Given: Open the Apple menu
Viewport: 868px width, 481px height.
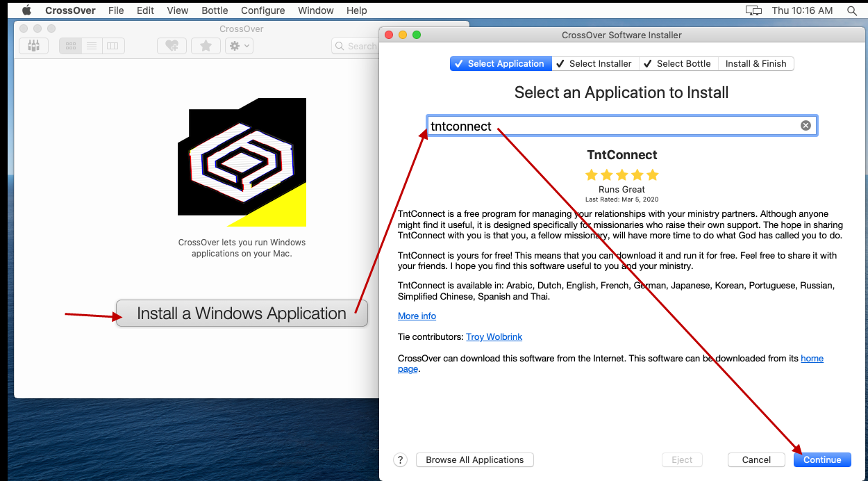Looking at the screenshot, I should pos(27,10).
